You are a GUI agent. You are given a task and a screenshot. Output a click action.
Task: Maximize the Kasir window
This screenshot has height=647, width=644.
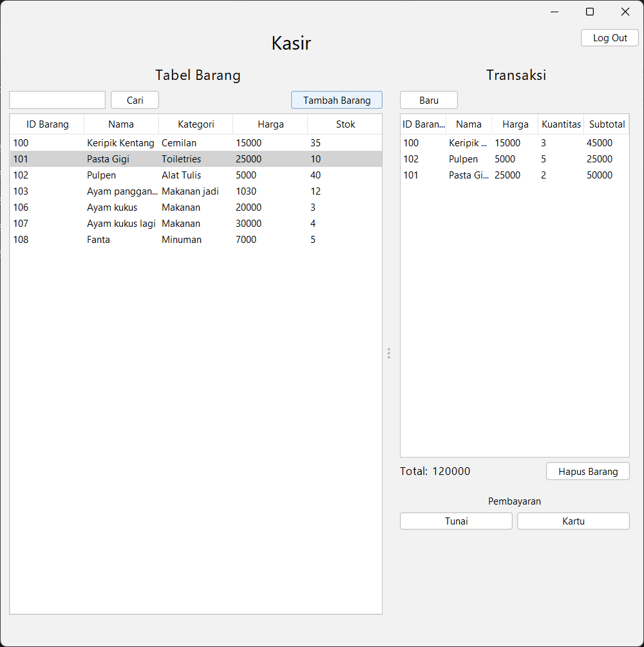pyautogui.click(x=589, y=12)
